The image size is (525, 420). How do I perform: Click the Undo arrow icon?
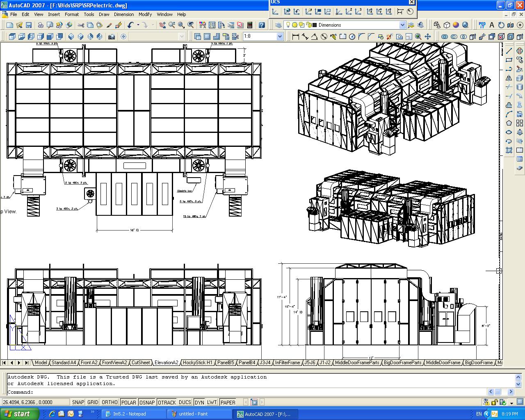[130, 25]
